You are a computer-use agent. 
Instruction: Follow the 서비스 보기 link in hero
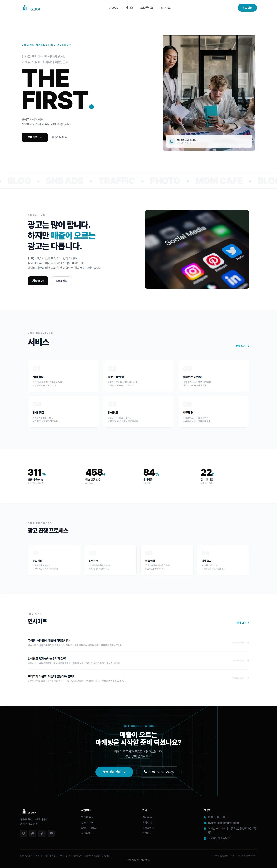[x=59, y=138]
